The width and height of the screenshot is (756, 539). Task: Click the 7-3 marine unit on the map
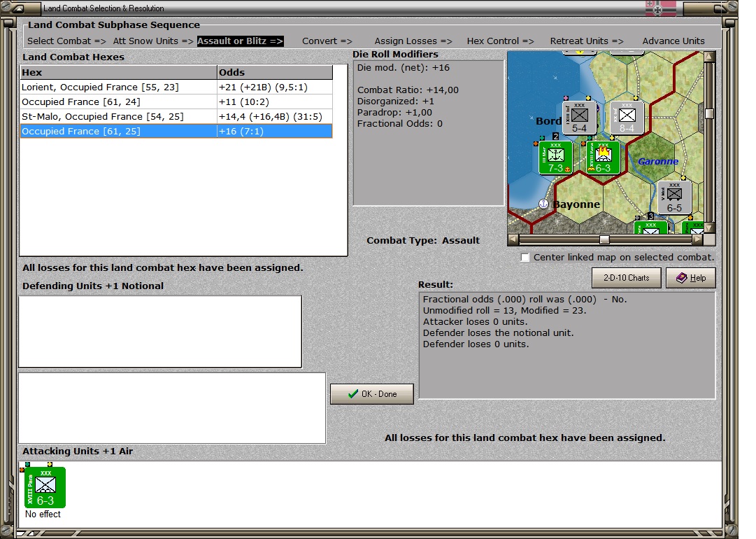click(x=555, y=157)
